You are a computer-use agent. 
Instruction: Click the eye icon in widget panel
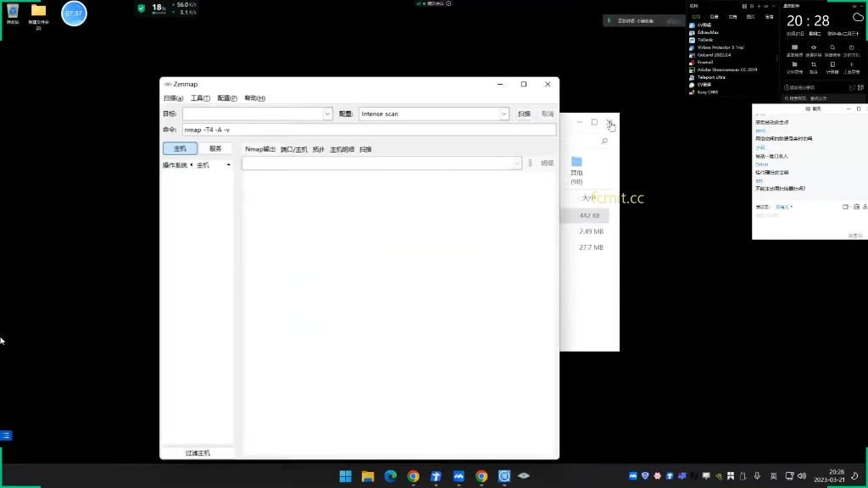tap(813, 47)
